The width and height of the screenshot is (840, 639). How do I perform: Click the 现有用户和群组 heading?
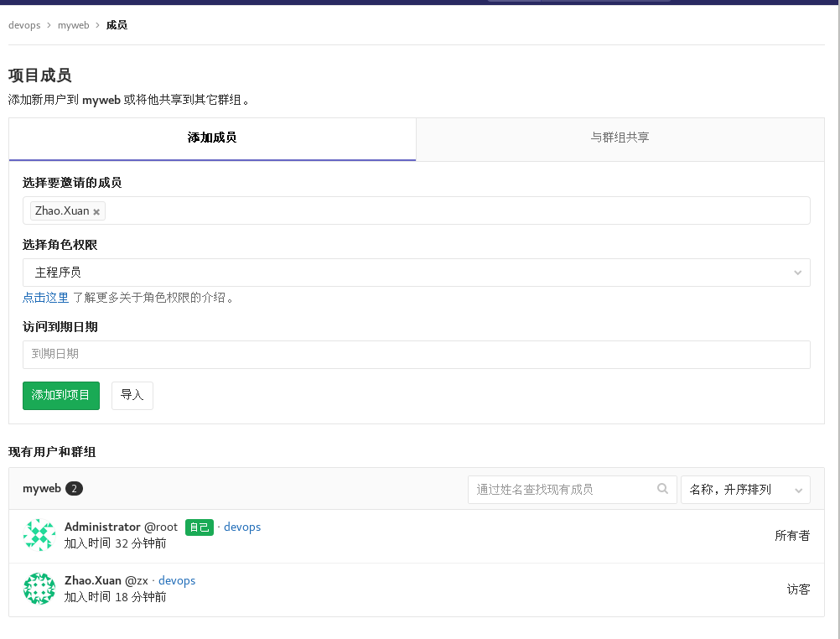(52, 452)
